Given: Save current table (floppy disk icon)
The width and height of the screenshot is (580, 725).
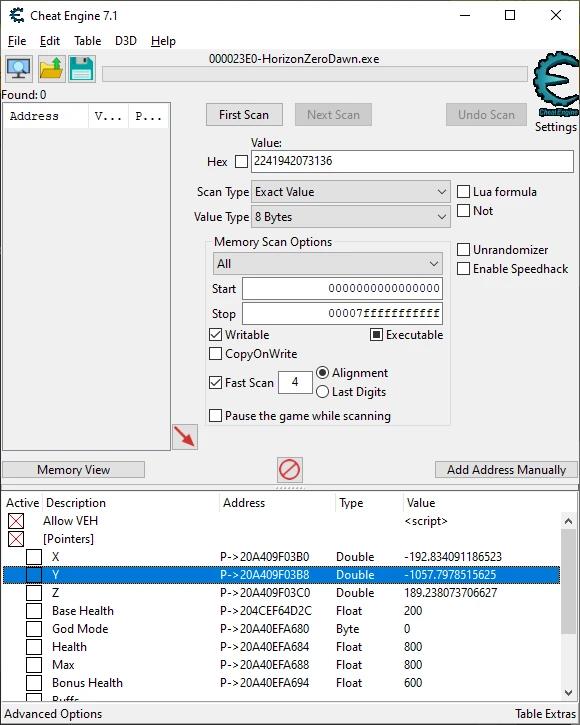Looking at the screenshot, I should (82, 69).
